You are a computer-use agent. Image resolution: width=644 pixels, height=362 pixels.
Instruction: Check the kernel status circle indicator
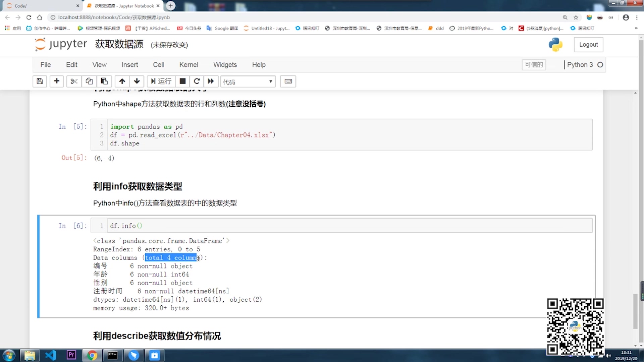(600, 64)
